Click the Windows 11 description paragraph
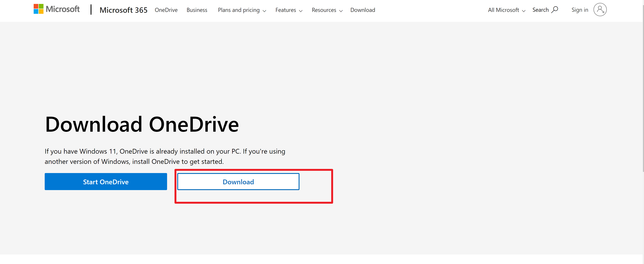 coord(165,156)
